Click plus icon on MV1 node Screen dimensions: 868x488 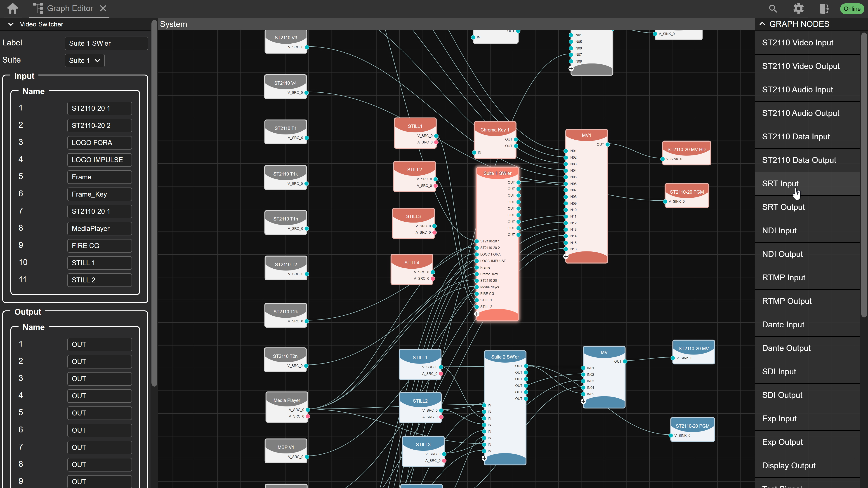pyautogui.click(x=566, y=256)
